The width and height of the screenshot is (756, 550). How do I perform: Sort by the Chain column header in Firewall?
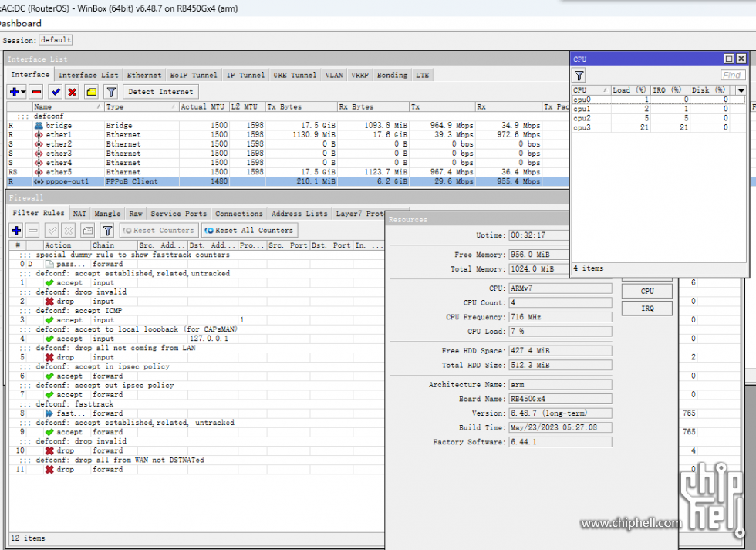pos(114,245)
